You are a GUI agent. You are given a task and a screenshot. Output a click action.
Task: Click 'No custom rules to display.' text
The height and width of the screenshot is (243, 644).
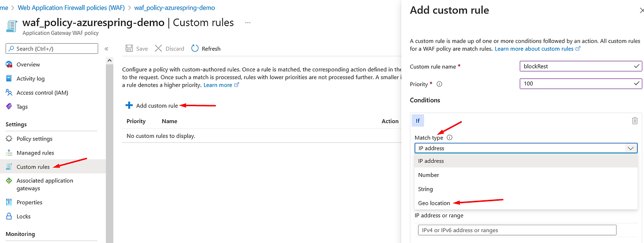click(x=160, y=136)
